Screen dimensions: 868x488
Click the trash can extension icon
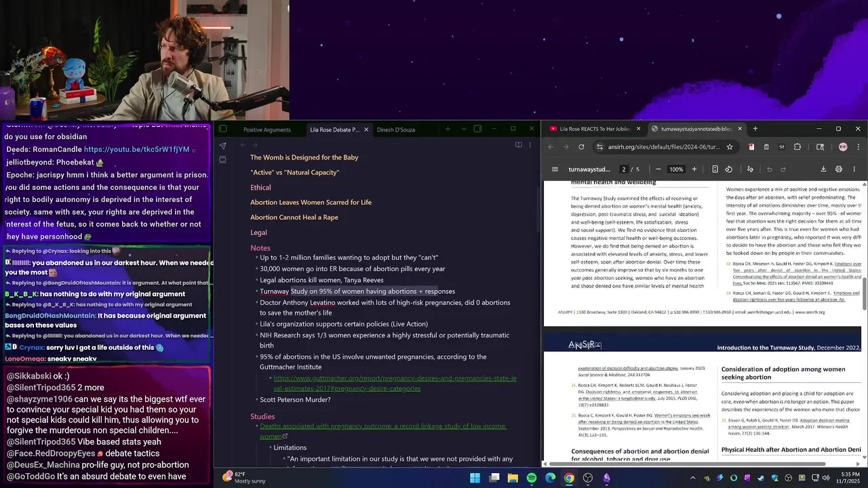click(766, 146)
